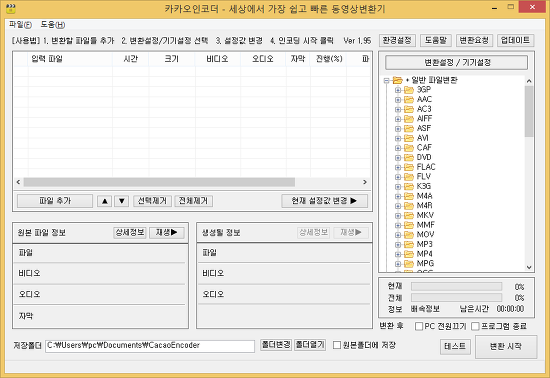
Task: Click 변환설정 / 기기설정 button
Action: click(456, 63)
